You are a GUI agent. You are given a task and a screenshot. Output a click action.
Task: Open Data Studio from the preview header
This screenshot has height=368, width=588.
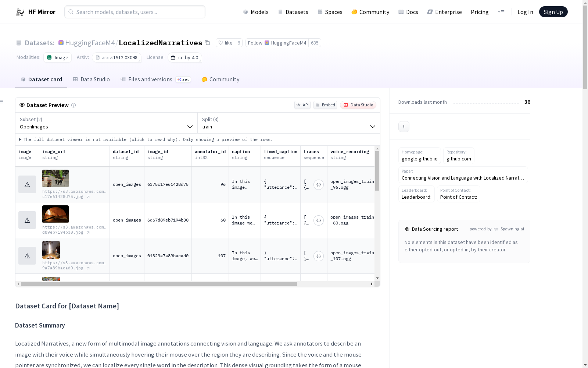click(358, 105)
